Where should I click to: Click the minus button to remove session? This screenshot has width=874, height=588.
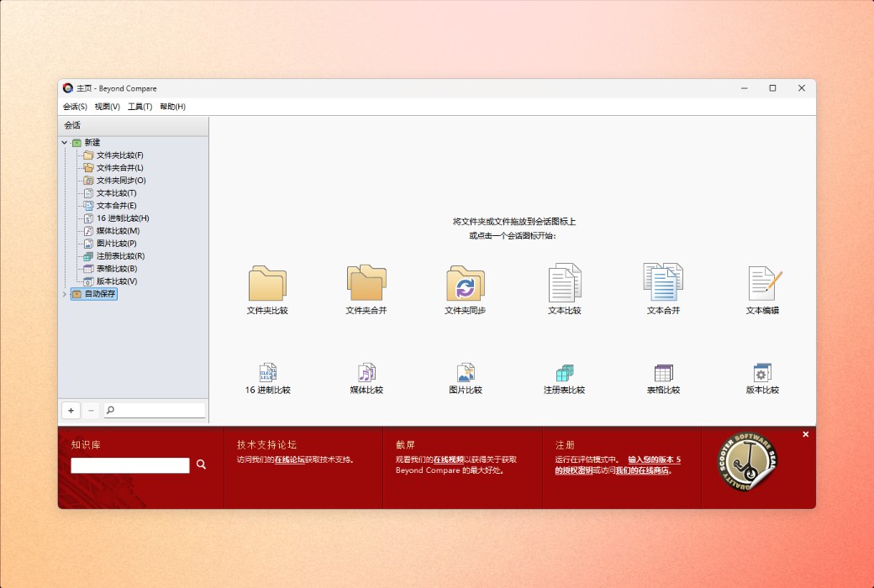click(91, 411)
